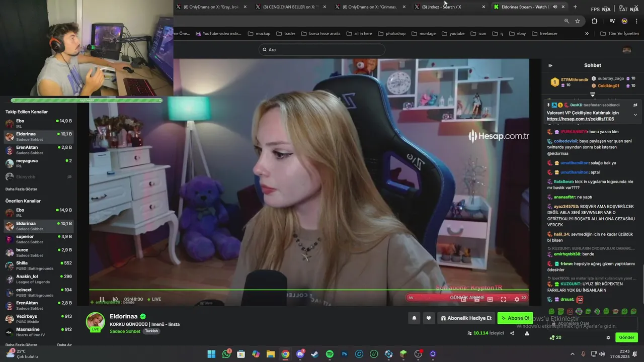644x362 pixels.
Task: Open Discord from taskbar
Action: [x=300, y=354]
